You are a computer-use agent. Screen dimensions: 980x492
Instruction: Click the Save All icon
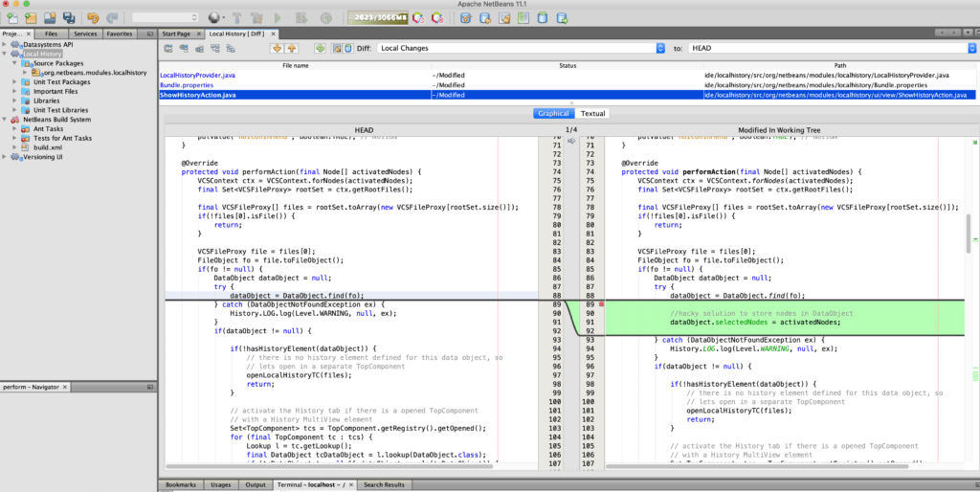point(69,17)
